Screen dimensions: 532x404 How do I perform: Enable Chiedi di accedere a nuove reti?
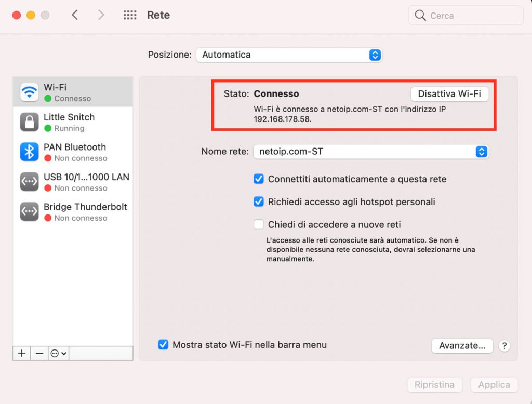pyautogui.click(x=259, y=225)
